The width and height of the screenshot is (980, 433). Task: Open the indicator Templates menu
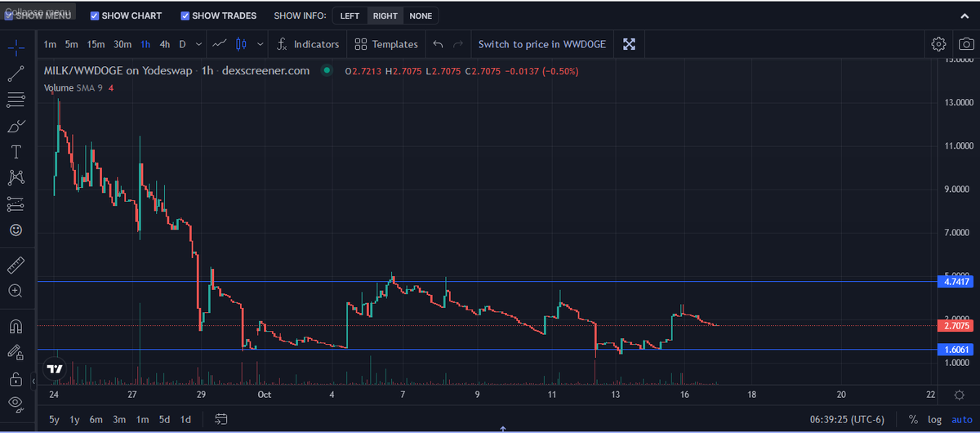coord(387,44)
